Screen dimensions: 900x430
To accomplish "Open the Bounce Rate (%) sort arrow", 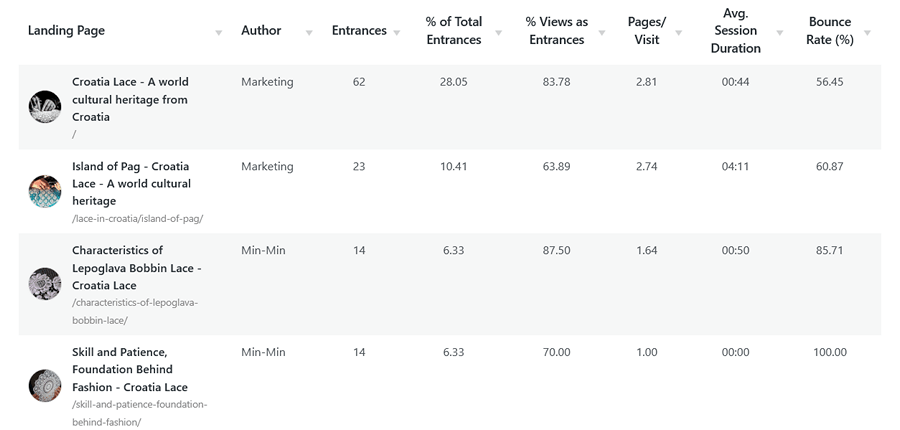I will point(867,33).
